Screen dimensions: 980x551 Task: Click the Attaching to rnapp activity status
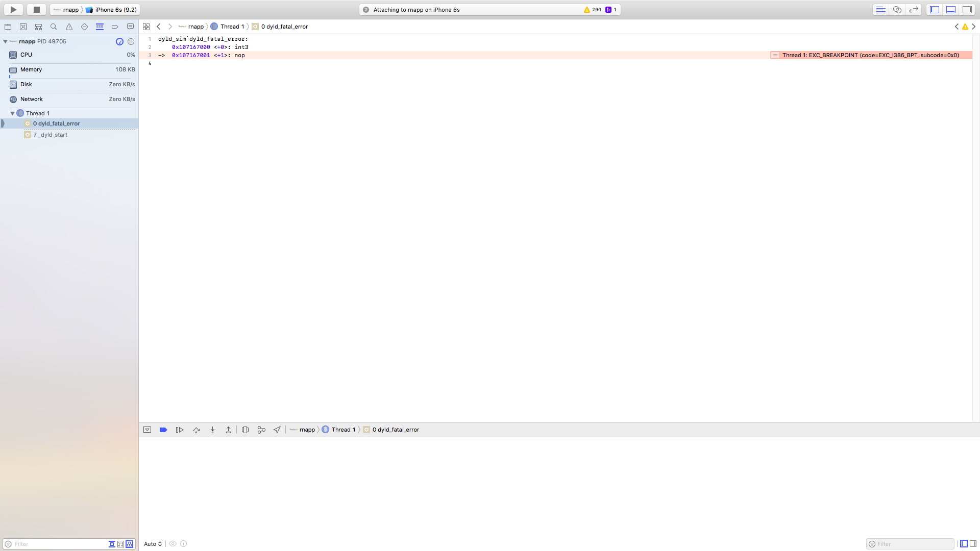click(x=416, y=10)
